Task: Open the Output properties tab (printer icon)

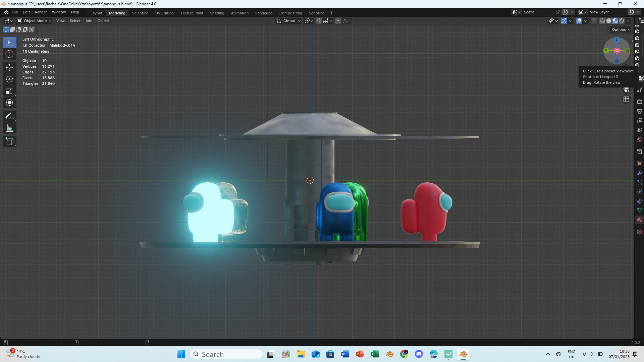Action: [640, 111]
